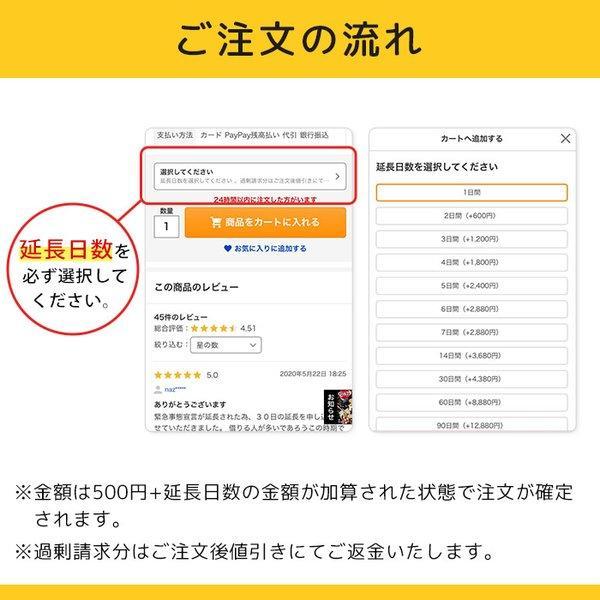Screen dimensions: 600x600
Task: Click chevron arrow in 選択してください box
Action: (337, 176)
